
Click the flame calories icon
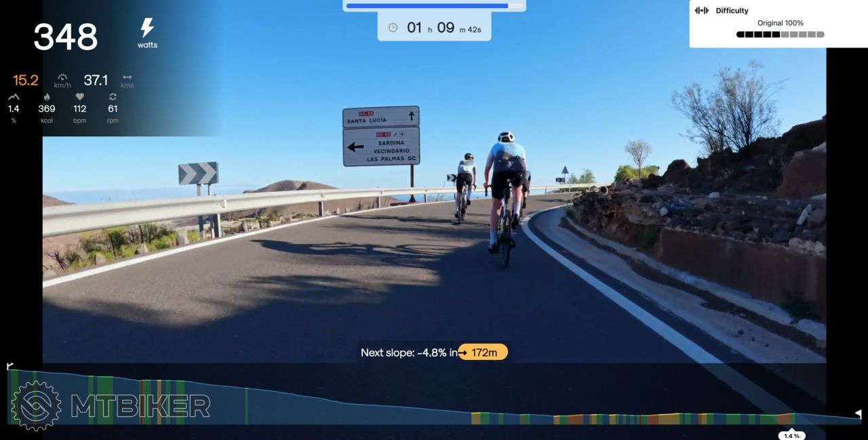pos(47,97)
